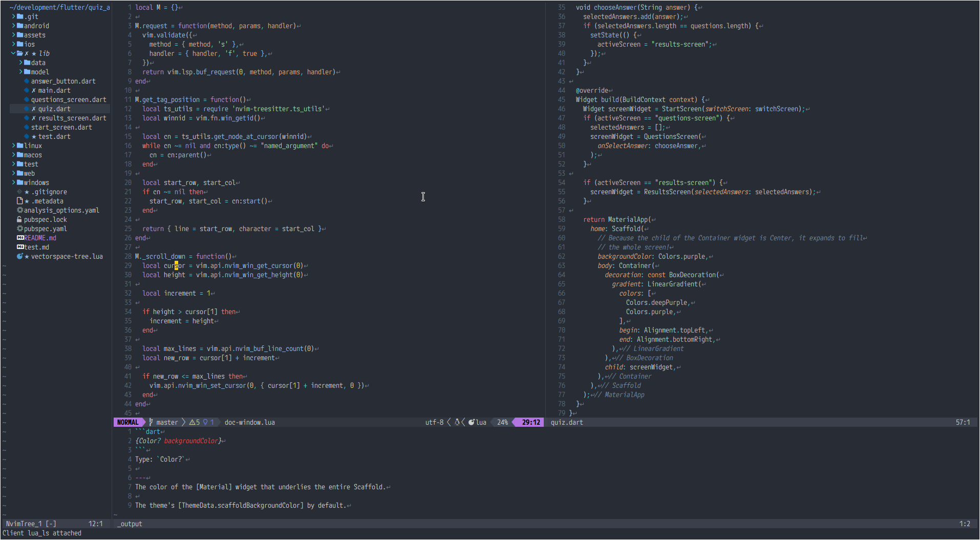Click the root path ~/development/flutter/quiz_a
This screenshot has height=540, width=980.
59,7
